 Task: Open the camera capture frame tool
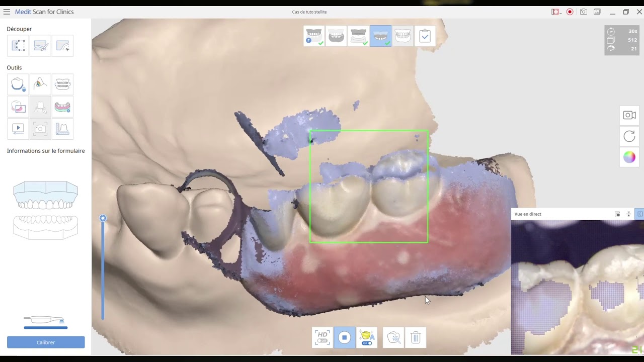pos(40,129)
